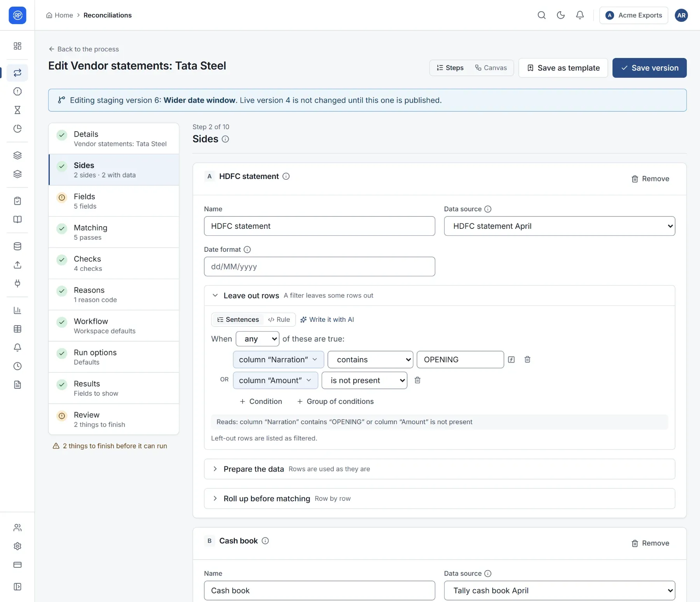
Task: Go to the Fields step
Action: [114, 201]
